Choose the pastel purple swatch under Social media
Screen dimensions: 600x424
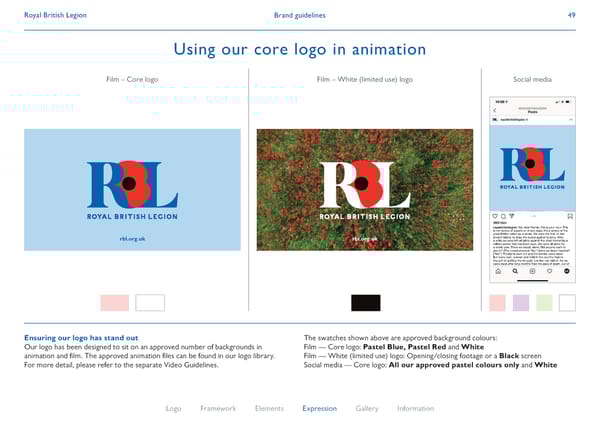521,302
